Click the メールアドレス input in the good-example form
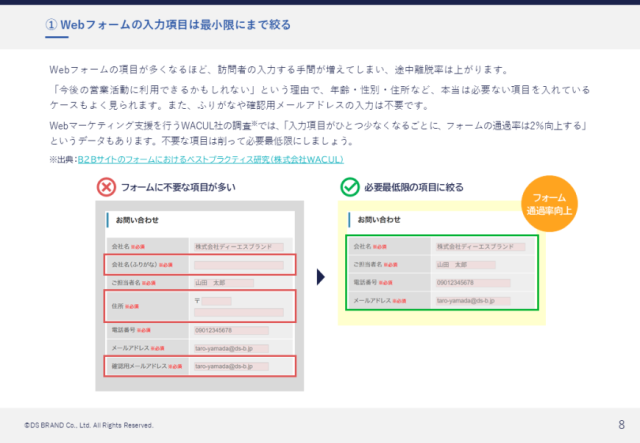This screenshot has width=640, height=443. (473, 301)
